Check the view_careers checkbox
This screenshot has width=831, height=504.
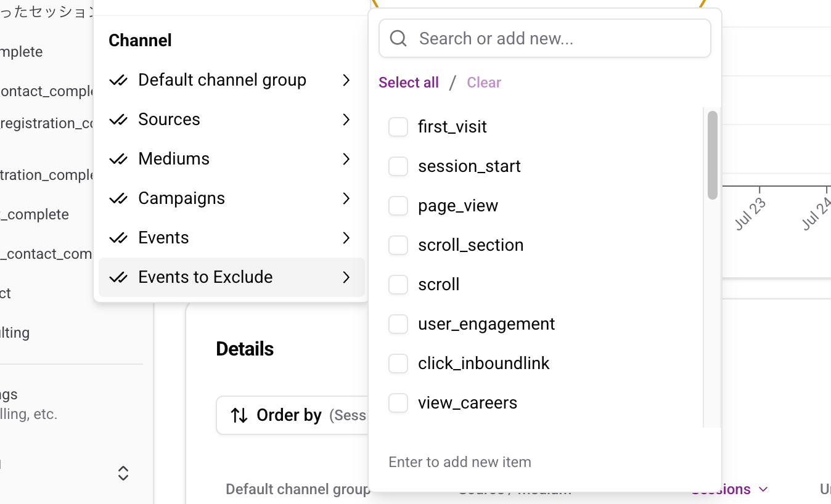[x=398, y=403]
